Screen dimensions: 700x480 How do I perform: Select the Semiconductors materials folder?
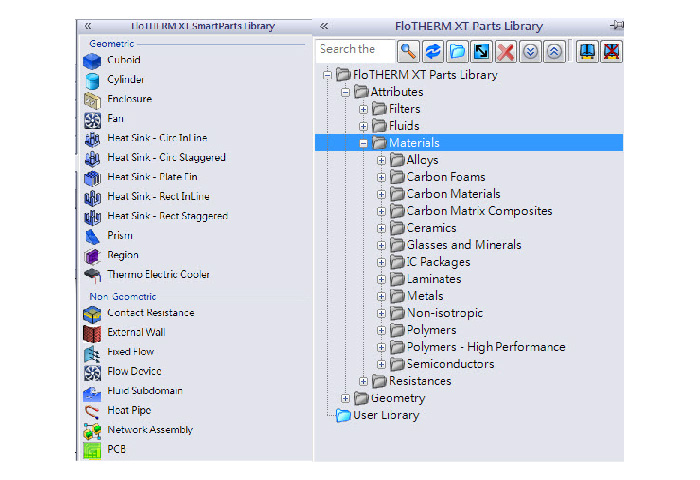(449, 364)
